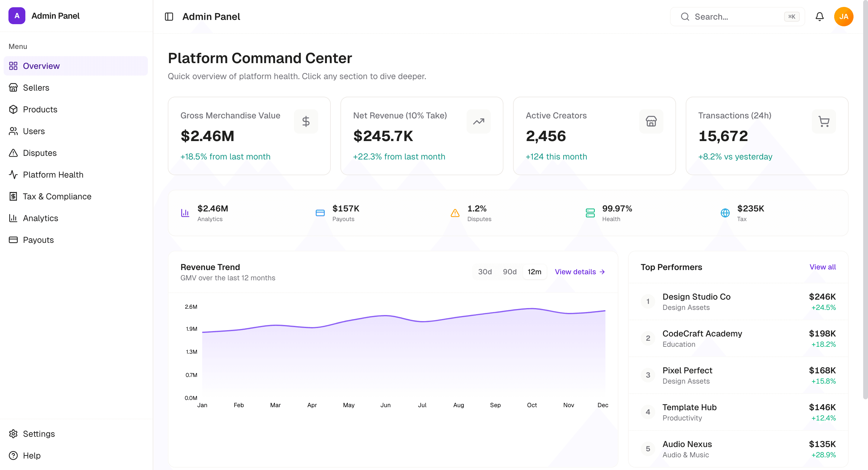Click the storefront icon on Active Creators
The width and height of the screenshot is (868, 470).
(651, 121)
